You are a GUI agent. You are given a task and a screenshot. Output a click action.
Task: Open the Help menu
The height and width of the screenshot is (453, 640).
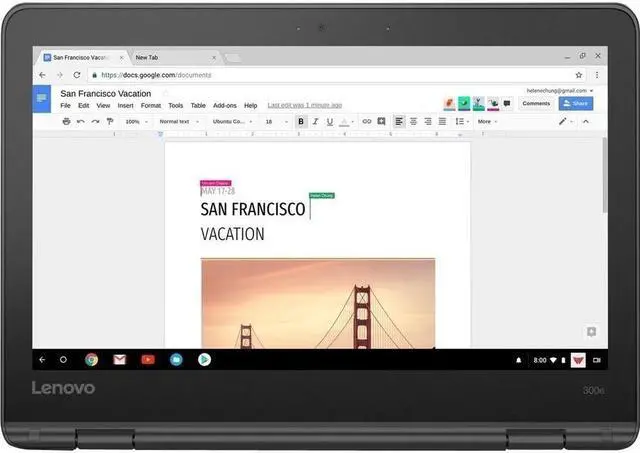[251, 105]
